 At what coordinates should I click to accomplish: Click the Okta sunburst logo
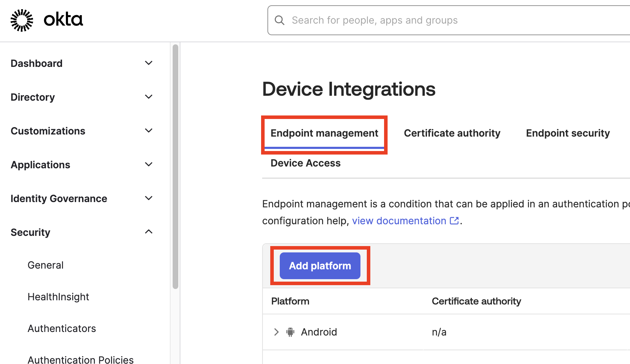22,20
